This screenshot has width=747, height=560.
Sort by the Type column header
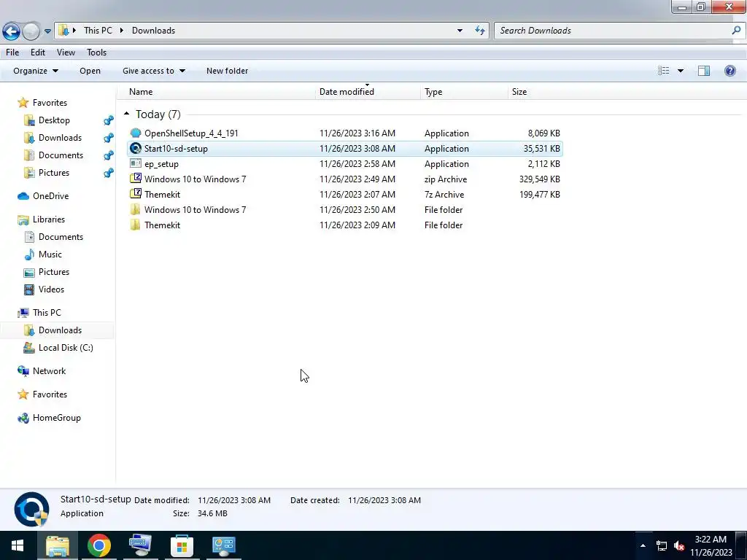433,92
